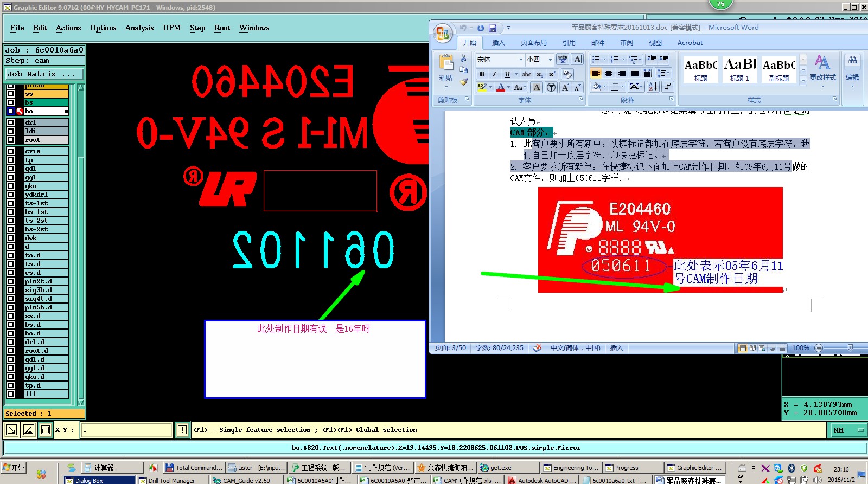The width and height of the screenshot is (868, 484).
Task: Toggle checkbox for bs layer
Action: (11, 102)
